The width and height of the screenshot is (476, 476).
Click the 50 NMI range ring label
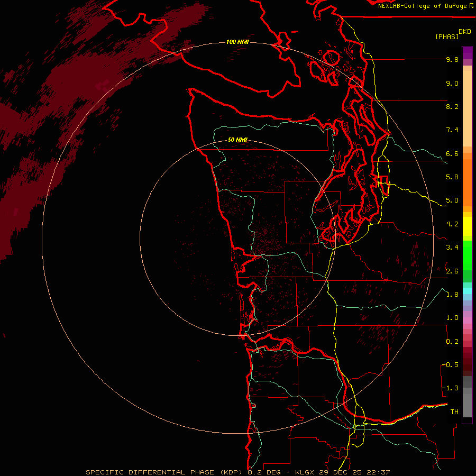pos(237,140)
